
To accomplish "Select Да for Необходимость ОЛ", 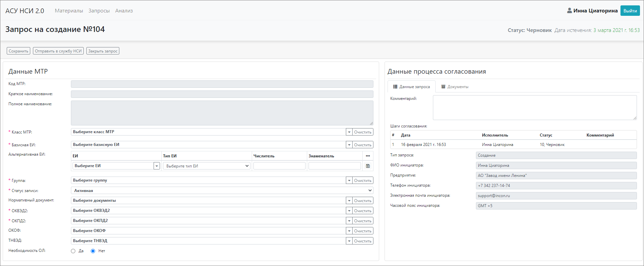I will [73, 251].
